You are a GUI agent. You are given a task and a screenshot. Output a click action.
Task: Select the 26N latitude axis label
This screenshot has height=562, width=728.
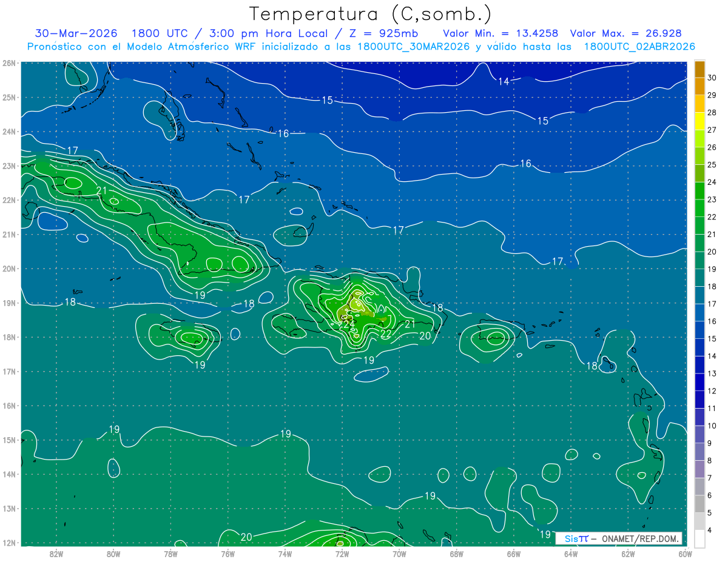coord(8,63)
